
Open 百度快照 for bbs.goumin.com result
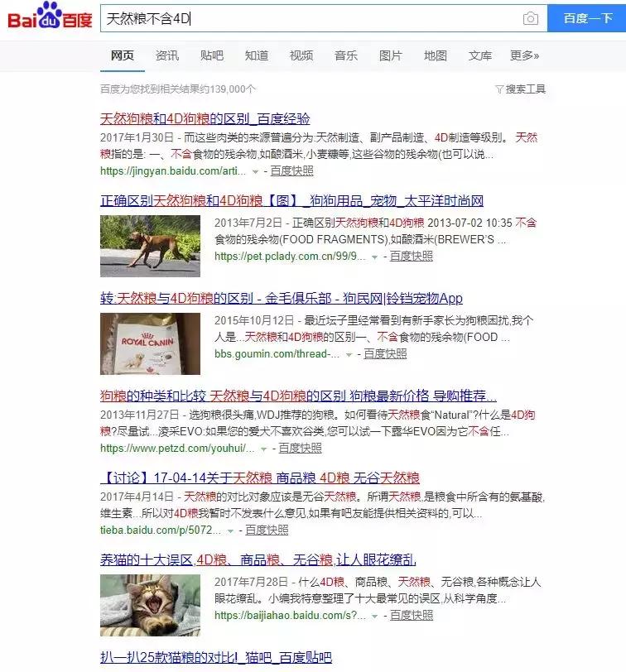pos(385,354)
